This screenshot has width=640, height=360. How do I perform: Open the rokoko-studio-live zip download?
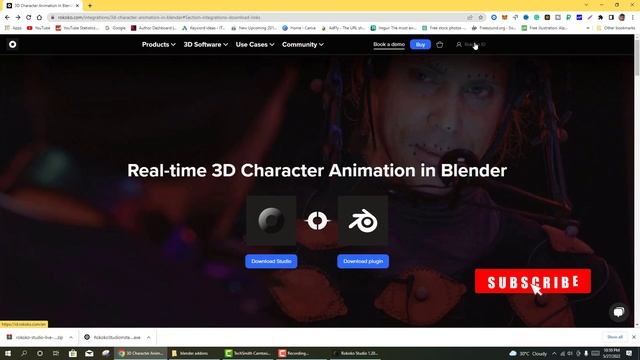[36, 337]
